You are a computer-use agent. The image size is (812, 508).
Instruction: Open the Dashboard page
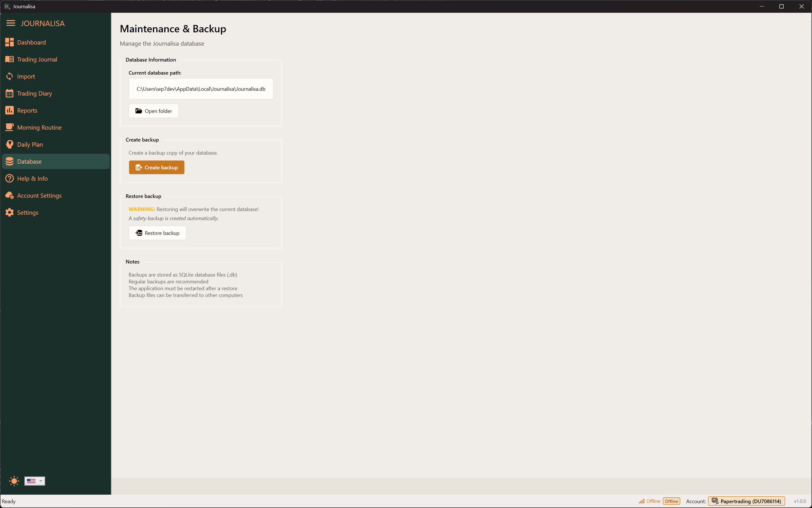(x=55, y=42)
